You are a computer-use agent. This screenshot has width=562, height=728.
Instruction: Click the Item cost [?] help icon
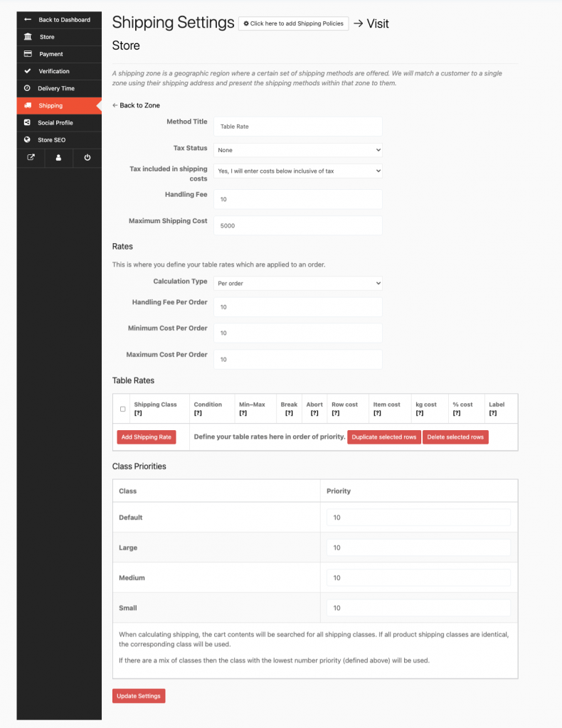[377, 413]
